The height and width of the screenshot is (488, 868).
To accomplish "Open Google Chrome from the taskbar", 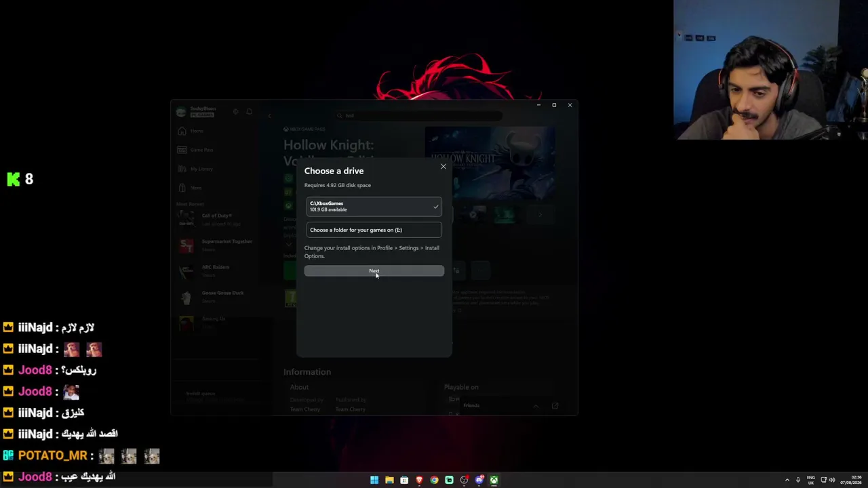I will pyautogui.click(x=434, y=480).
